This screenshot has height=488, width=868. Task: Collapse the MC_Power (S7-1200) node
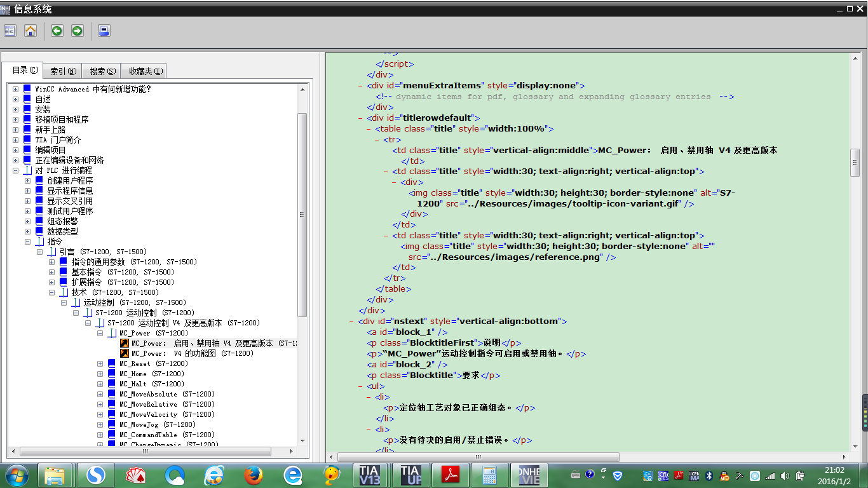(x=100, y=333)
